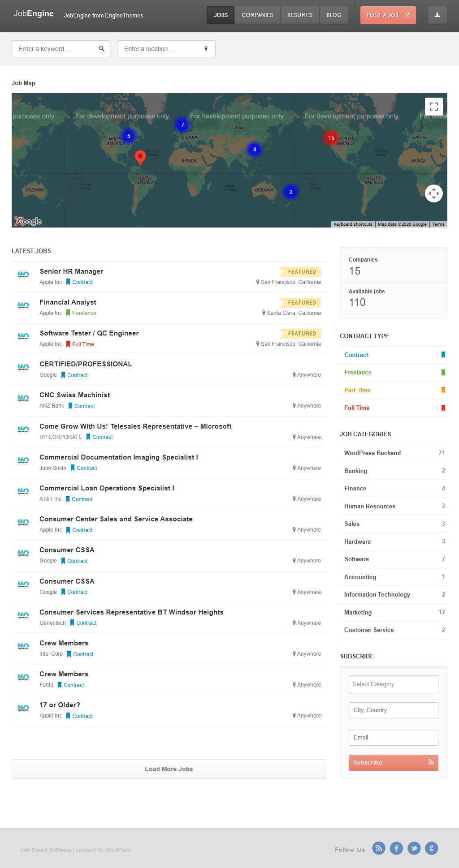Select the Banking job category

355,471
